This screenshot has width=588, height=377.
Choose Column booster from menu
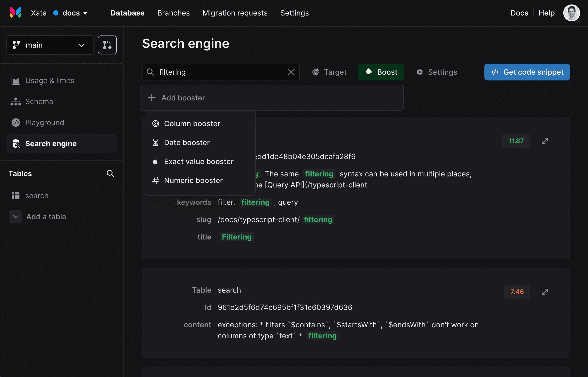click(x=200, y=124)
